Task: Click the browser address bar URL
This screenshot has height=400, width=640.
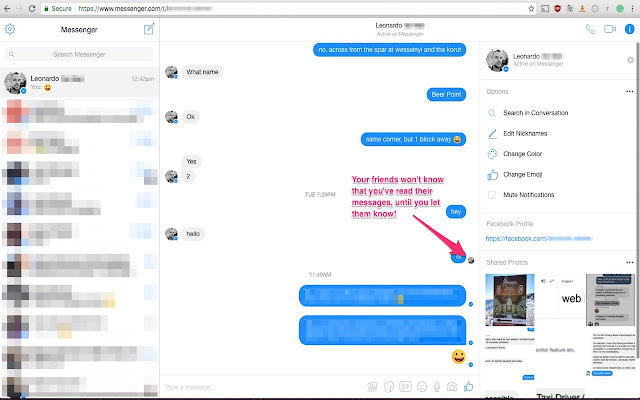Action: click(x=145, y=9)
